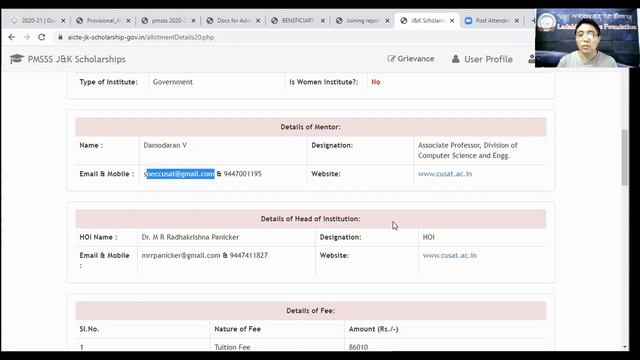
Task: Click the graduation cap site logo
Action: coord(17,59)
